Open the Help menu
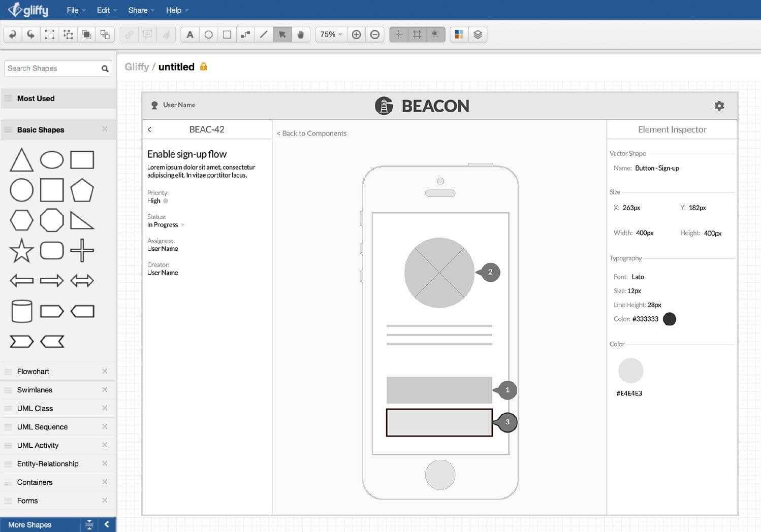 point(173,10)
